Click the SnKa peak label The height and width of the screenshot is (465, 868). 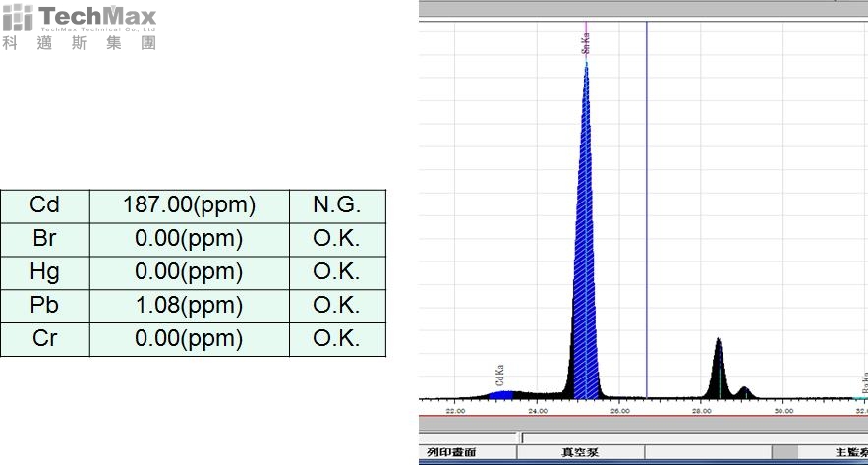586,43
